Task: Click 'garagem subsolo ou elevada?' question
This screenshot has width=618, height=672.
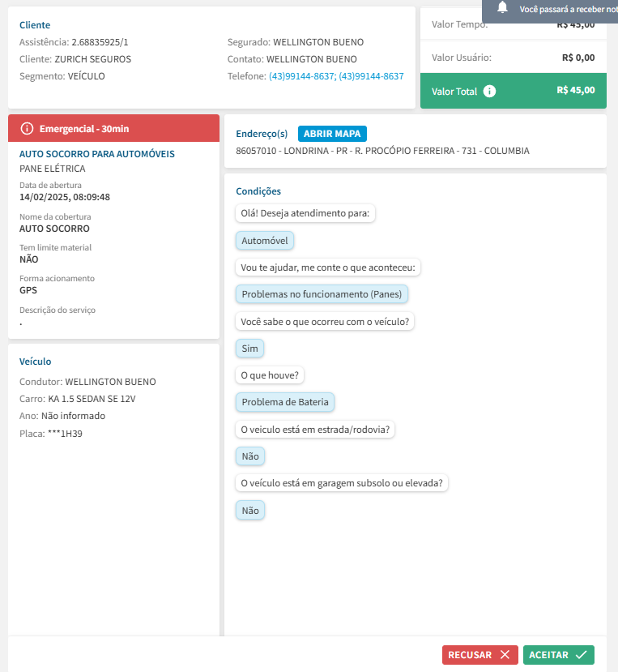Action: pyautogui.click(x=342, y=483)
